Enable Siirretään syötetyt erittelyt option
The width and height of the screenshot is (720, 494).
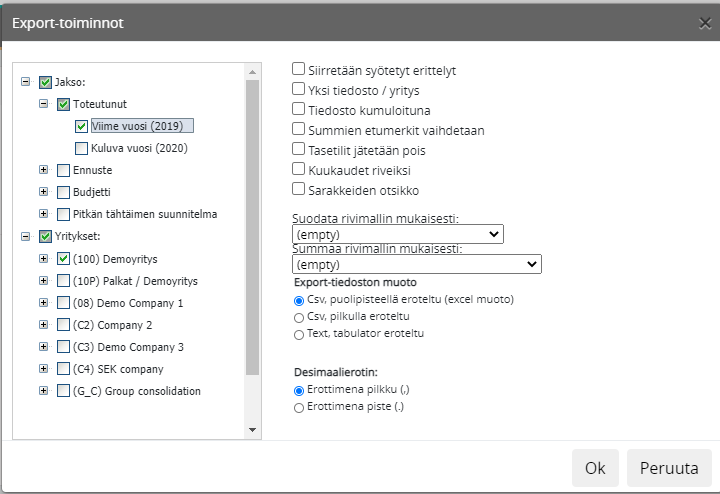point(299,70)
